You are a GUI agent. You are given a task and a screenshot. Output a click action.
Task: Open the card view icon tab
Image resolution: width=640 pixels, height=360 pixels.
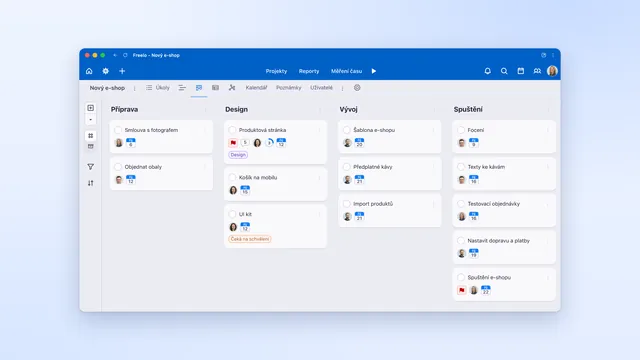pos(216,88)
